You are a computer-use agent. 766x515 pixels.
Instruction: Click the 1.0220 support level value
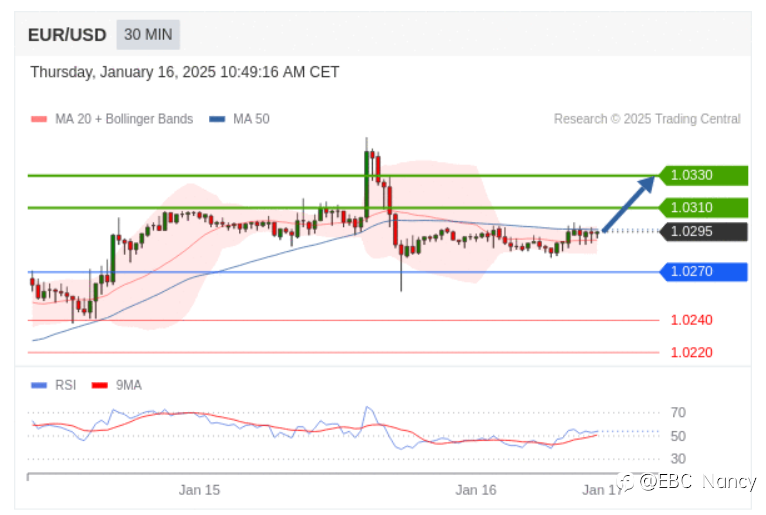[x=691, y=353]
